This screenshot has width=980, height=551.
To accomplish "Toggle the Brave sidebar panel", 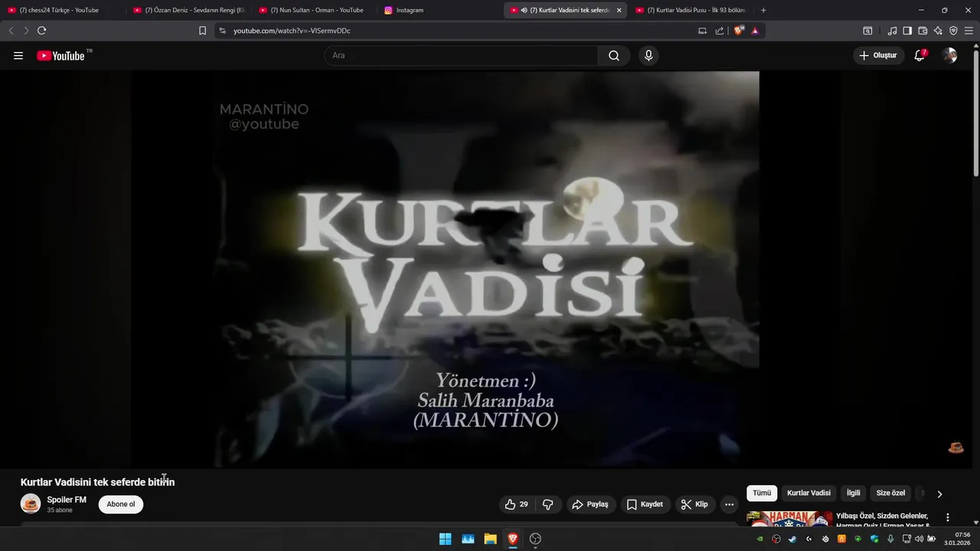I will pyautogui.click(x=907, y=31).
